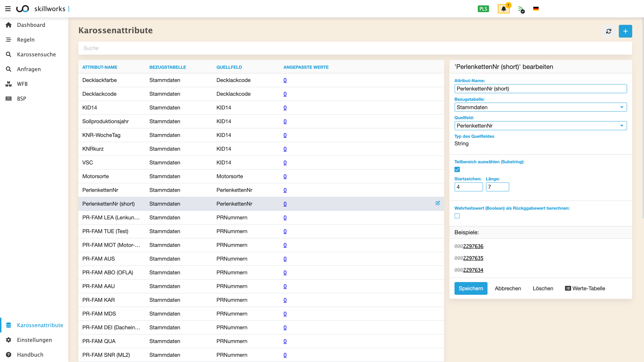
Task: Click the Länge input field
Action: point(497,187)
